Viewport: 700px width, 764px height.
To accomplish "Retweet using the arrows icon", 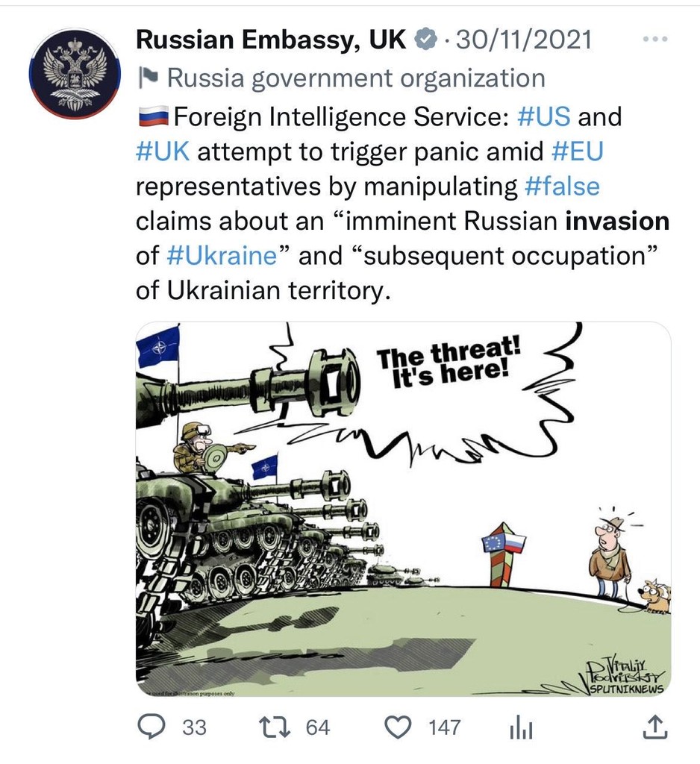I will click(275, 727).
